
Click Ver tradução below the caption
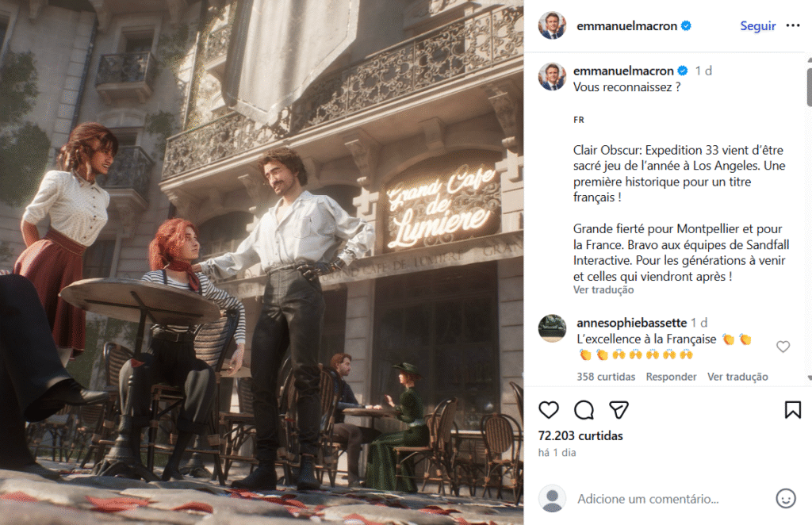click(603, 290)
